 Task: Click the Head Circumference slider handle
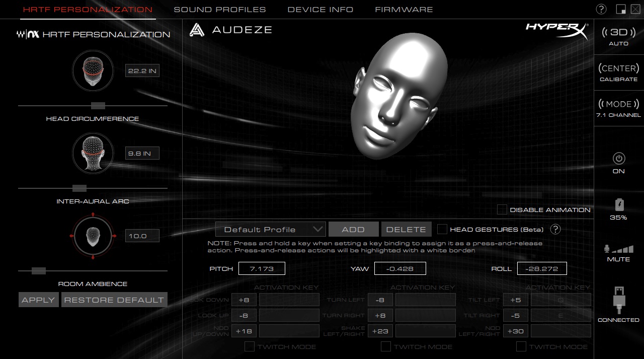pyautogui.click(x=98, y=106)
